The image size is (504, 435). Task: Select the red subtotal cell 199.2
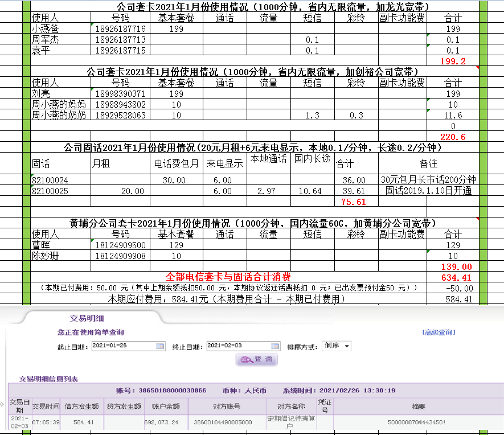click(453, 61)
